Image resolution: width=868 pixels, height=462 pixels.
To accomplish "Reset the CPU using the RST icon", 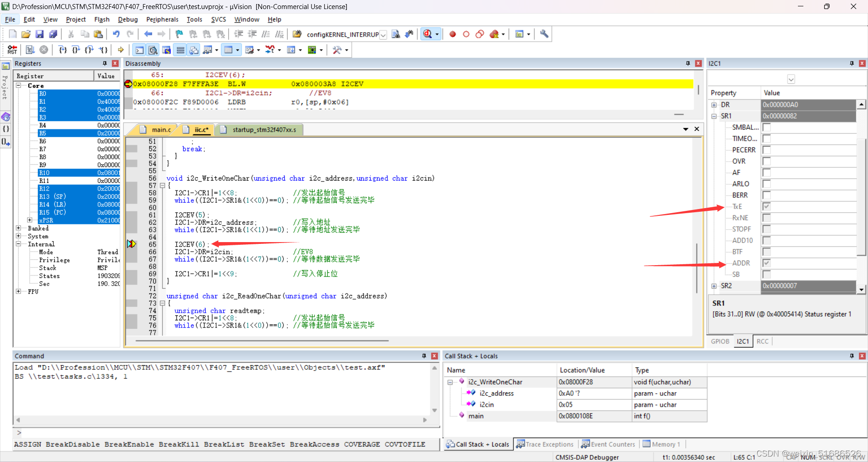I will [12, 50].
